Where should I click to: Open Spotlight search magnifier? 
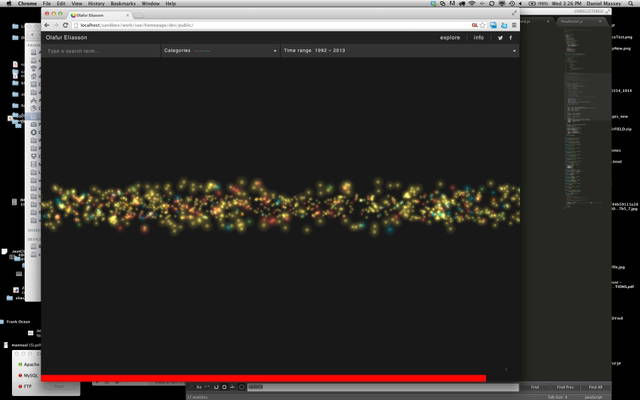pos(632,3)
